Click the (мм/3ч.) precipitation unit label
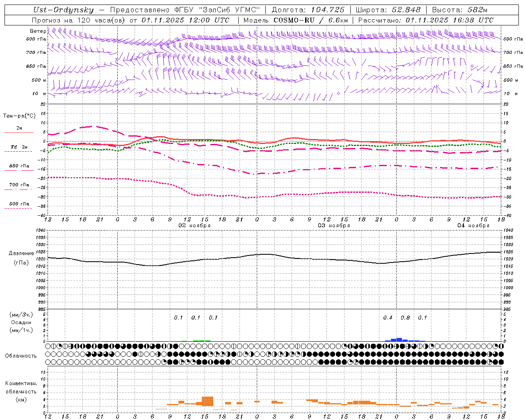This screenshot has height=420, width=525. pyautogui.click(x=21, y=315)
